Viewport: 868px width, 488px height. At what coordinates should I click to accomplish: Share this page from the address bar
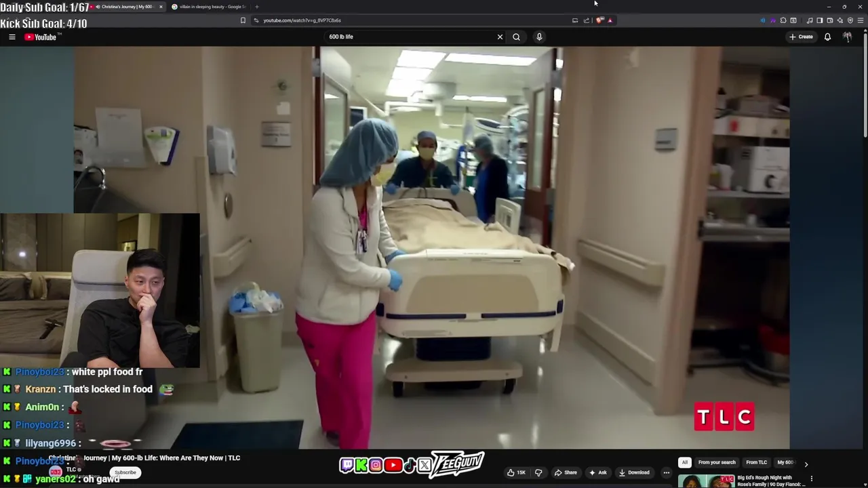(x=587, y=20)
